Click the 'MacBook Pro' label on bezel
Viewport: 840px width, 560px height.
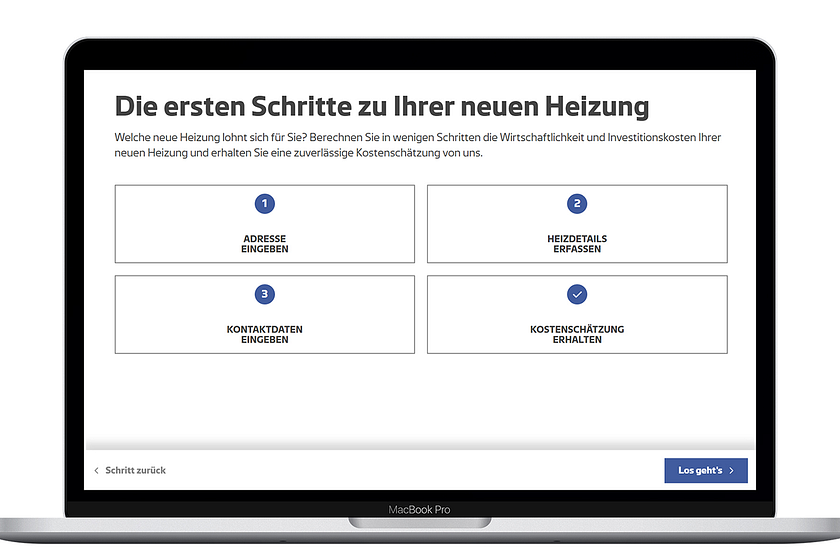(x=419, y=510)
